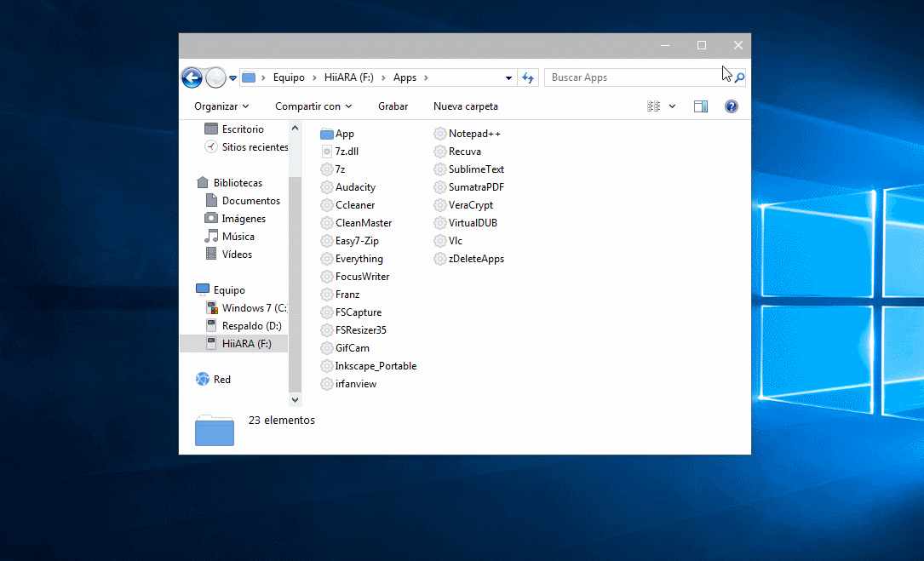924x561 pixels.
Task: Open the view options dropdown arrow
Action: click(673, 106)
